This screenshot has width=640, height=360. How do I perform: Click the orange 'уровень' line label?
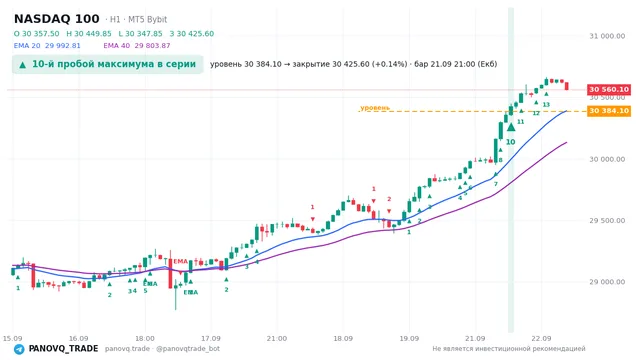(375, 108)
